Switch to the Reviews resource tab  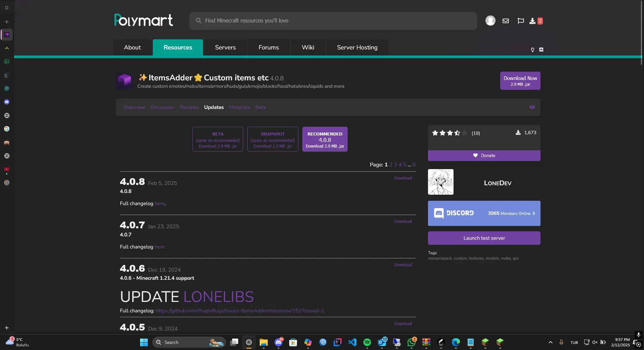[x=189, y=107]
